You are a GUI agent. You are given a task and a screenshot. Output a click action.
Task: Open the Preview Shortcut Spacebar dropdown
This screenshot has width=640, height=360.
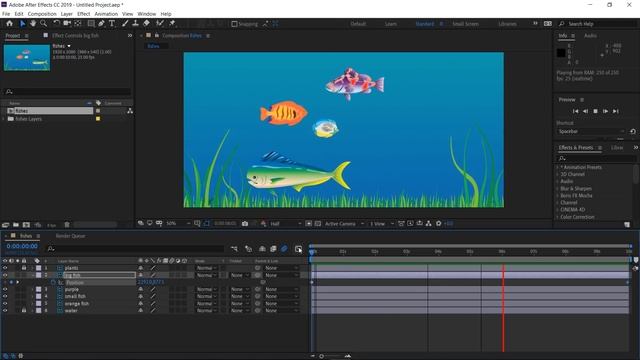[591, 131]
